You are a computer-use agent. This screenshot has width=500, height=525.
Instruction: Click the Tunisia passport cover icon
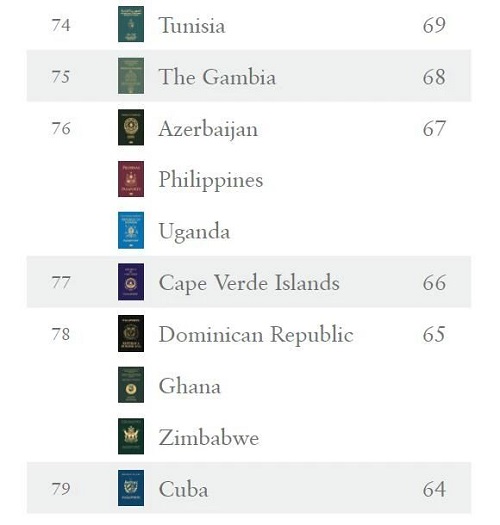131,24
